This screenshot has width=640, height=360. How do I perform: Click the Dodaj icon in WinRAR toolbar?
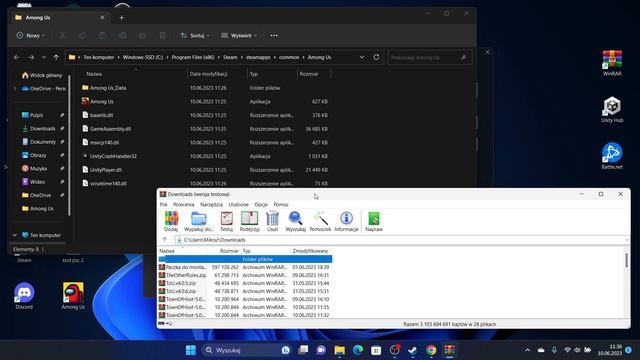pyautogui.click(x=171, y=222)
